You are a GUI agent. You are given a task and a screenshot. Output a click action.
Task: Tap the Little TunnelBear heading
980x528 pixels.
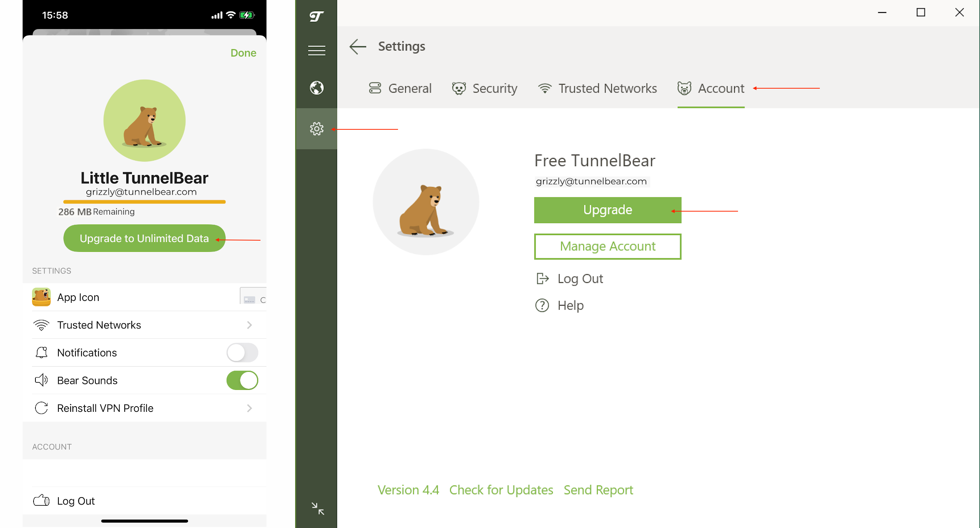click(x=144, y=178)
